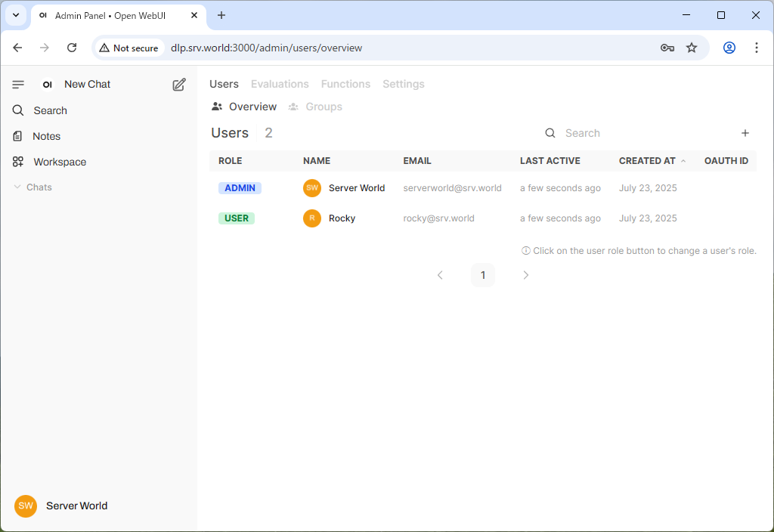Click Rocky's July 23, 2025 created date

(648, 218)
